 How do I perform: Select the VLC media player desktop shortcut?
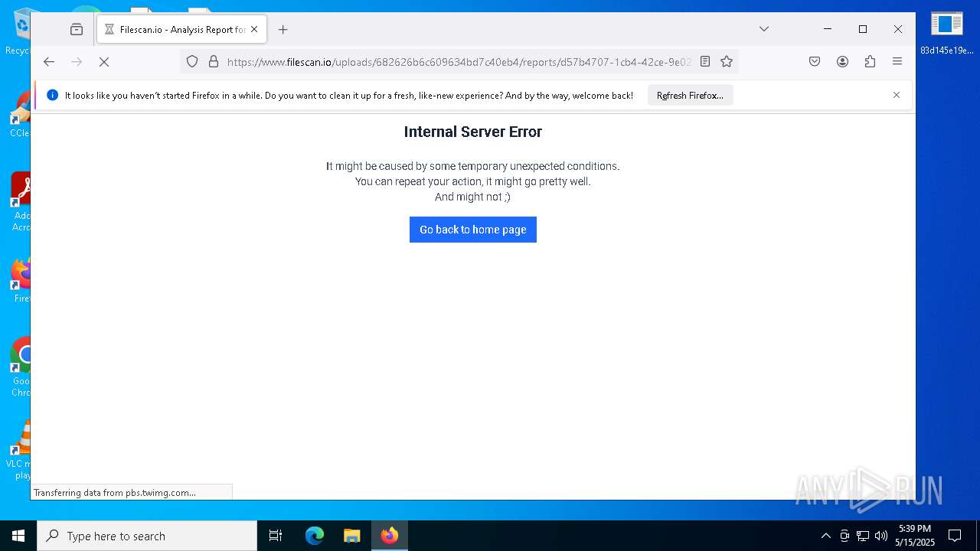[18, 450]
